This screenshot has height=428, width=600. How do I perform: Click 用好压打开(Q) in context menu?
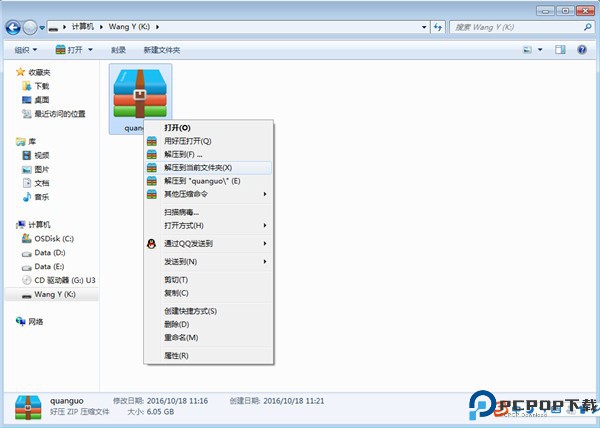(x=188, y=141)
